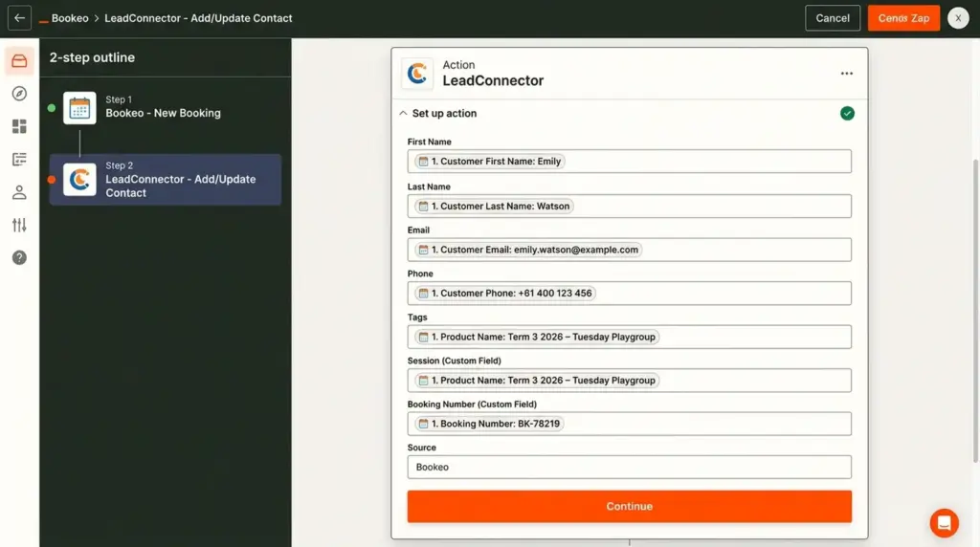This screenshot has height=547, width=980.
Task: Click LeadConnector - Add/Update Contact breadcrumb
Action: tap(198, 18)
